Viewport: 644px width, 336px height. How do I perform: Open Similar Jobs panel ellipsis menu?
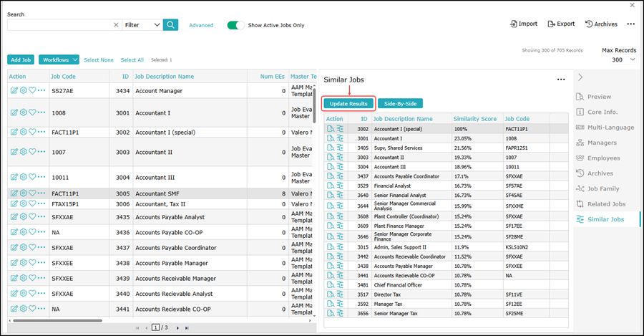click(561, 80)
